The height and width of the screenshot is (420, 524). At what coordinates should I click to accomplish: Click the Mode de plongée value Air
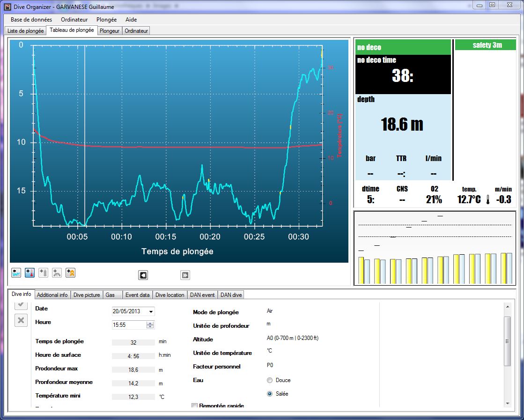click(x=270, y=311)
